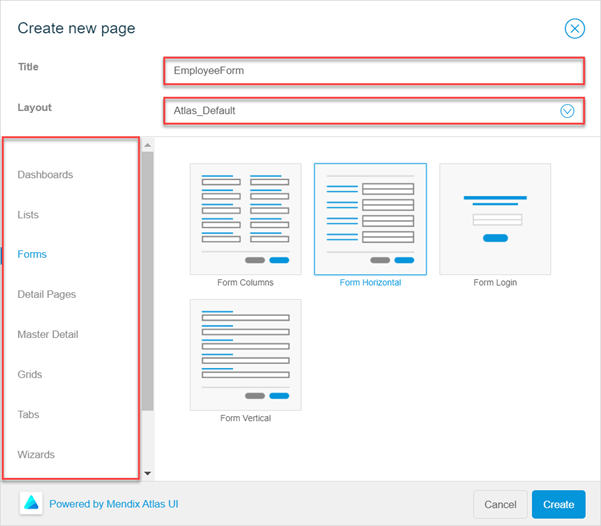Select the Dashboards category
Image resolution: width=601 pixels, height=526 pixels.
45,175
